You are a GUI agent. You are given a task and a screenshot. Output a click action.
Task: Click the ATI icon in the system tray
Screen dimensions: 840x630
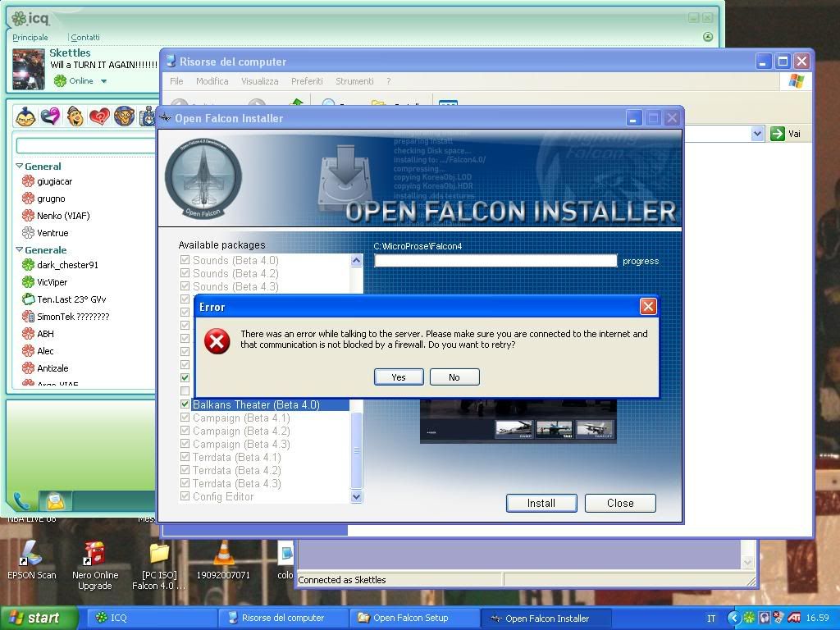(794, 618)
